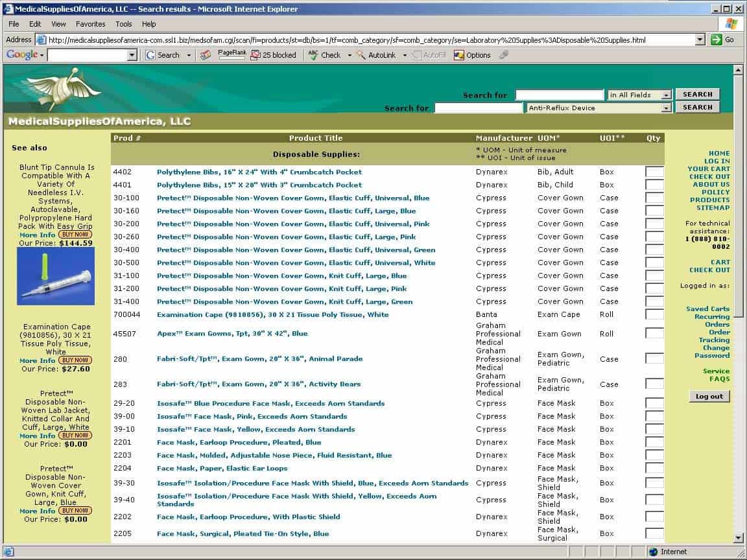Screen dimensions: 747x560
Task: Click the vertical scrollbar thumb
Action: [738, 196]
